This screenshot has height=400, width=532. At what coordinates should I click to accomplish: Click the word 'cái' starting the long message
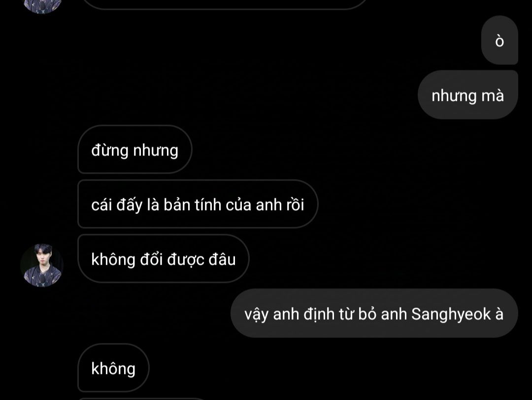click(101, 205)
